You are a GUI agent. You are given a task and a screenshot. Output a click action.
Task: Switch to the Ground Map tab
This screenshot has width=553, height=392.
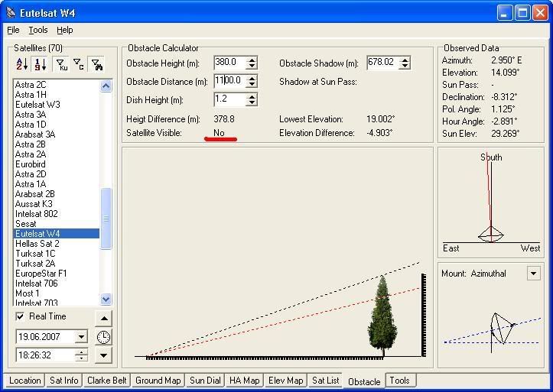tap(158, 381)
